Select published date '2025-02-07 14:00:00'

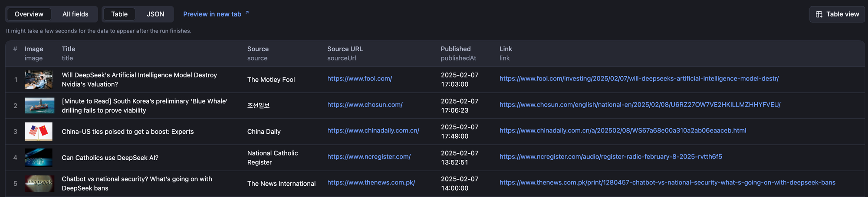tap(460, 184)
